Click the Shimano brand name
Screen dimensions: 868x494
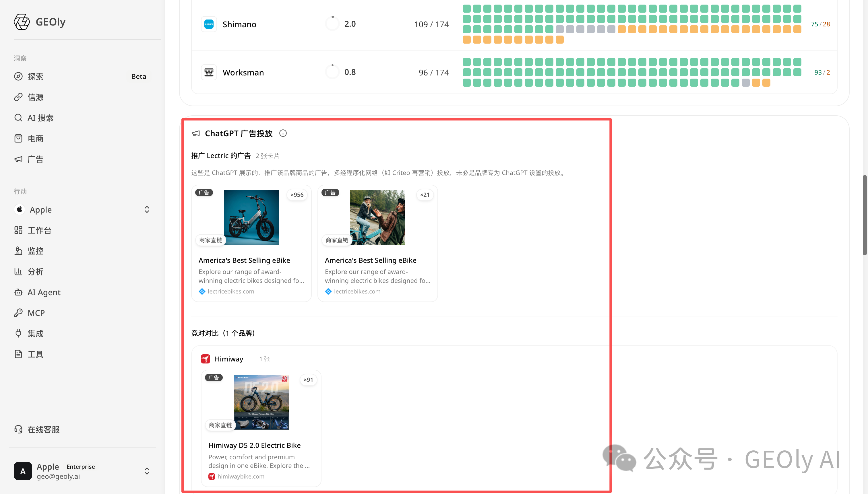(239, 24)
